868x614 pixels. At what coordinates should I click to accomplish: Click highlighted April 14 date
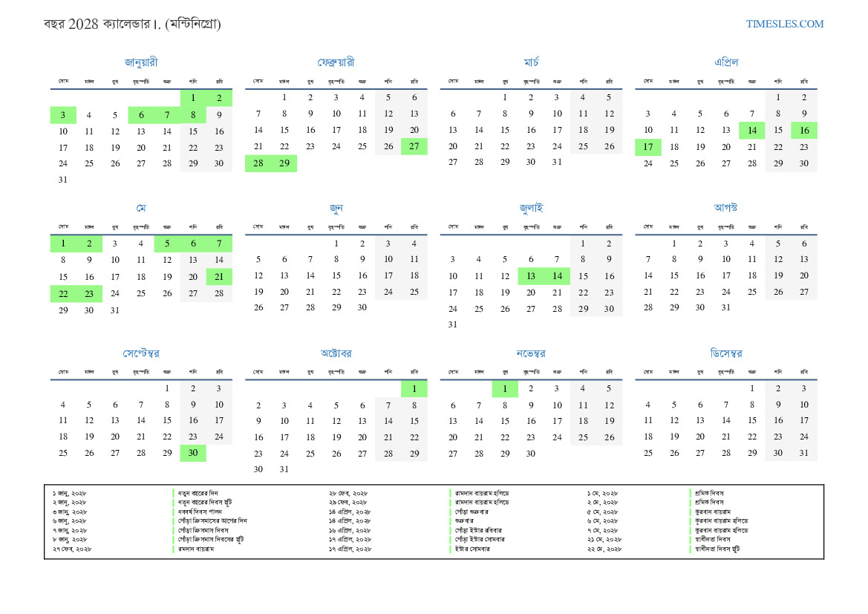(751, 131)
